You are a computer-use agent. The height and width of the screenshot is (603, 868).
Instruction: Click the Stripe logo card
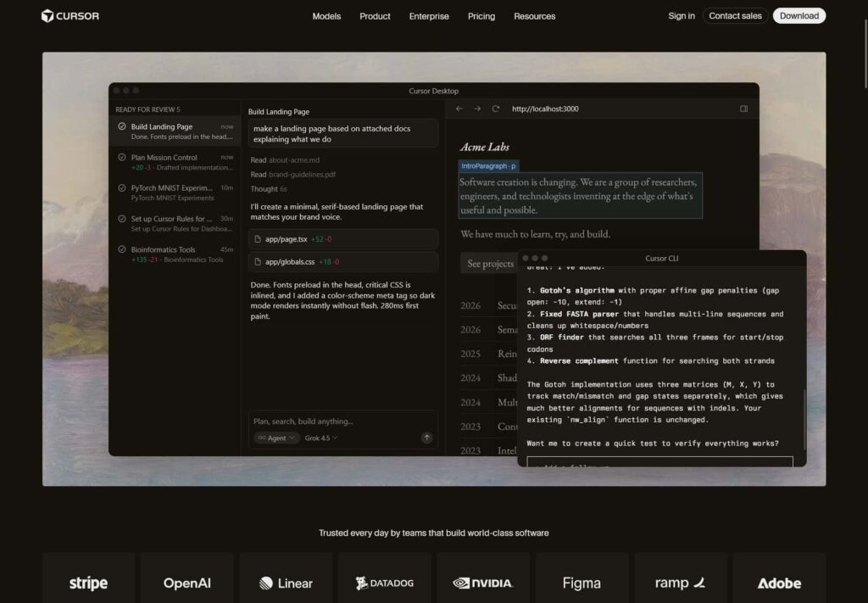point(88,578)
